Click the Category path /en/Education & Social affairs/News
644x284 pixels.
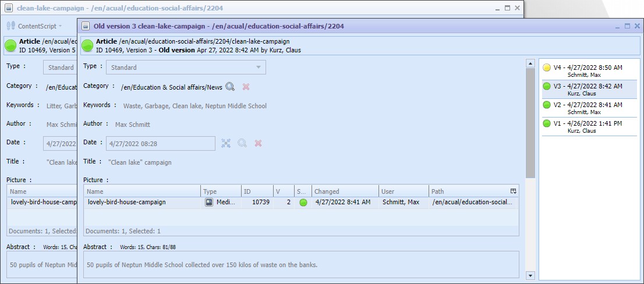tap(172, 87)
